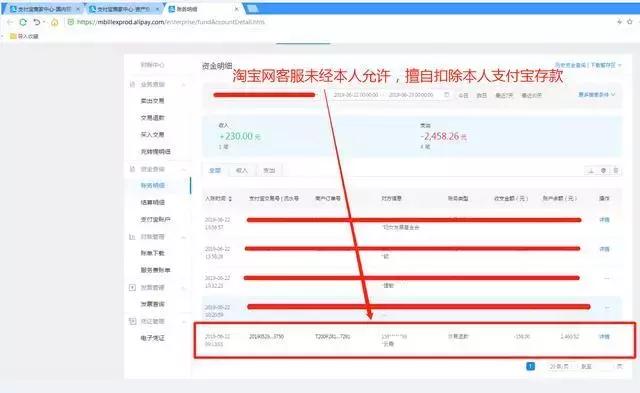
Task: Collapse the 对账管理 sidebar group
Action: [x=184, y=237]
